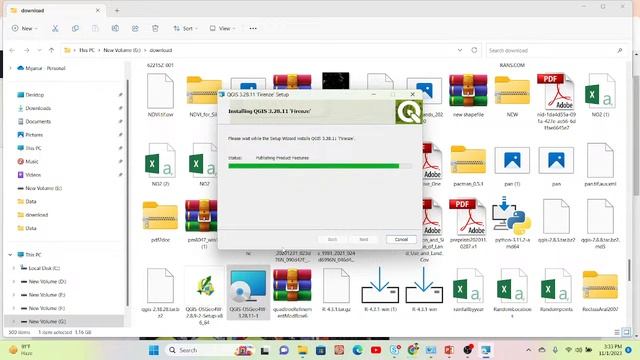Expand Local Disk (C:) tree node
Screen dimensions: 640x360
coord(14,268)
